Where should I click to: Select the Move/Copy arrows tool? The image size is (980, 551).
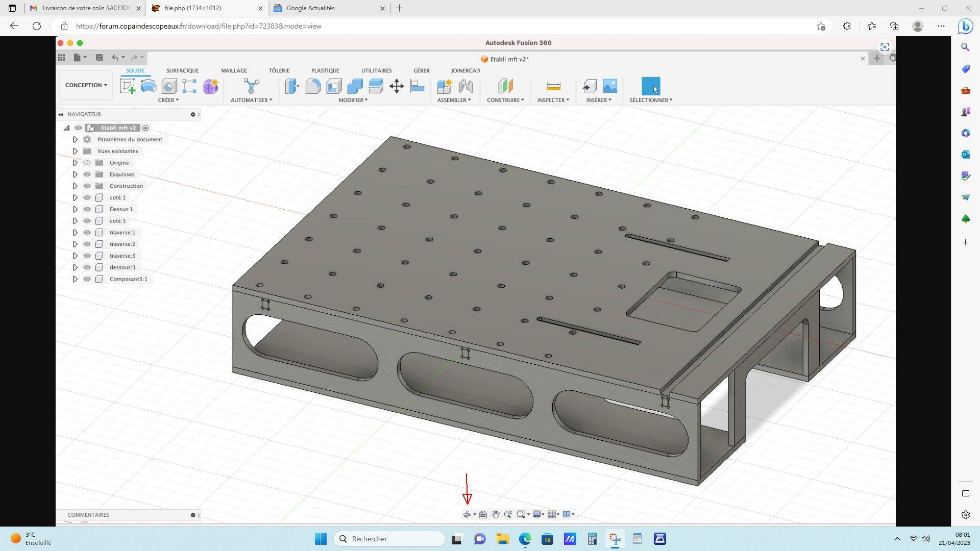(x=397, y=86)
